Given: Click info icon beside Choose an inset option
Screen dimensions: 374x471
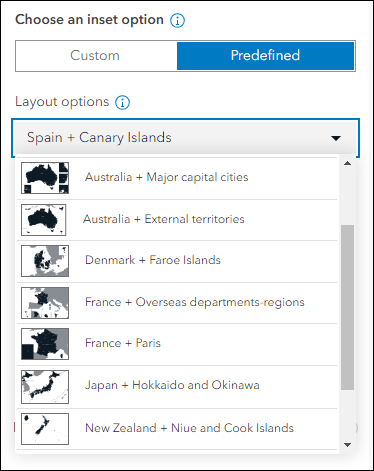Looking at the screenshot, I should point(177,21).
